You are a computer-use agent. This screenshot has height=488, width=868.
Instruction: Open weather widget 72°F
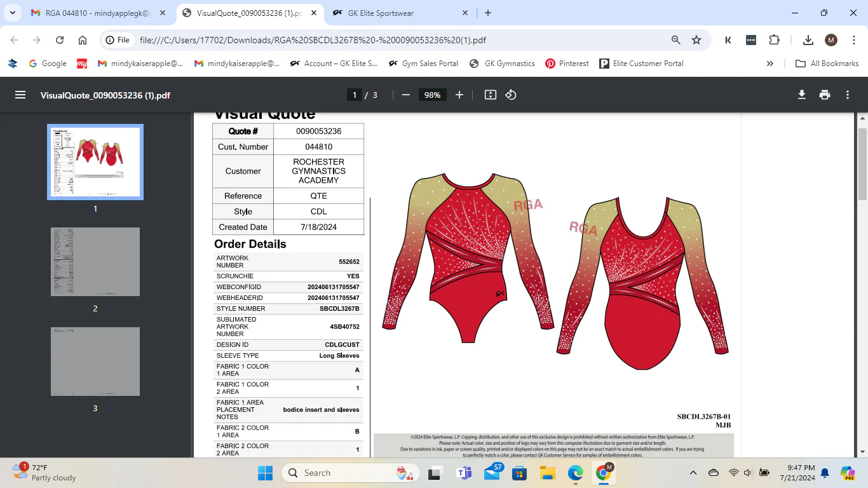[44, 473]
